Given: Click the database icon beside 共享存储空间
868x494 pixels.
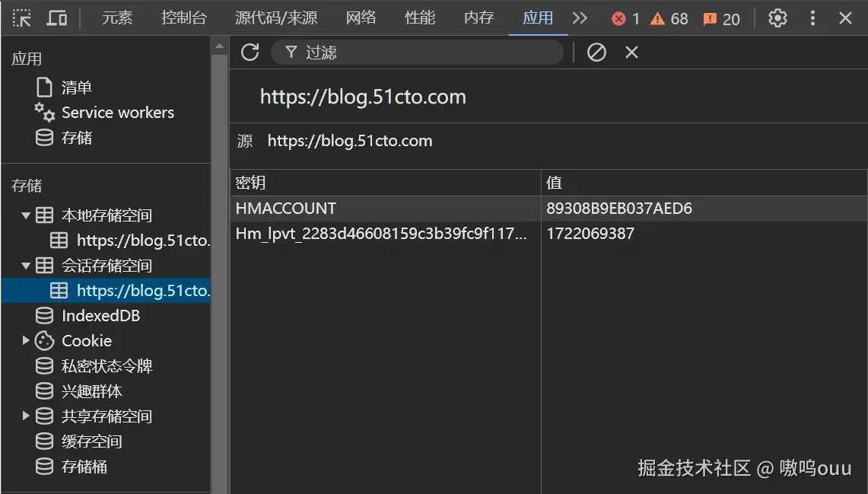Looking at the screenshot, I should point(44,416).
